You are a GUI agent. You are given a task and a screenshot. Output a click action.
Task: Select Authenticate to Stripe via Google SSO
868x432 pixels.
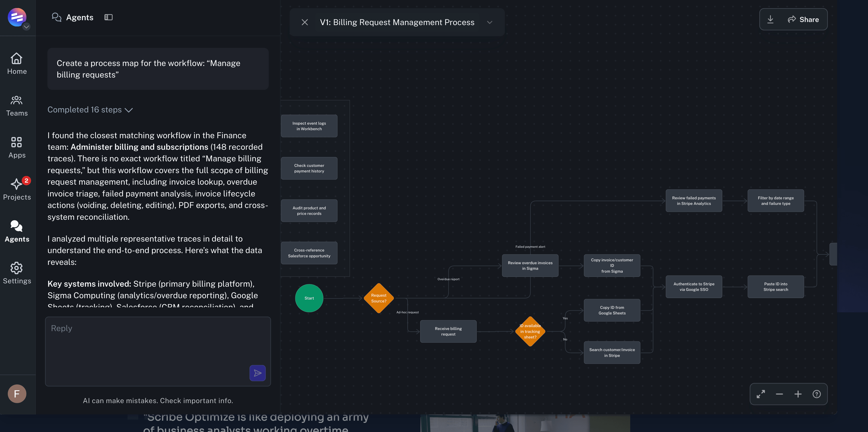coord(694,287)
